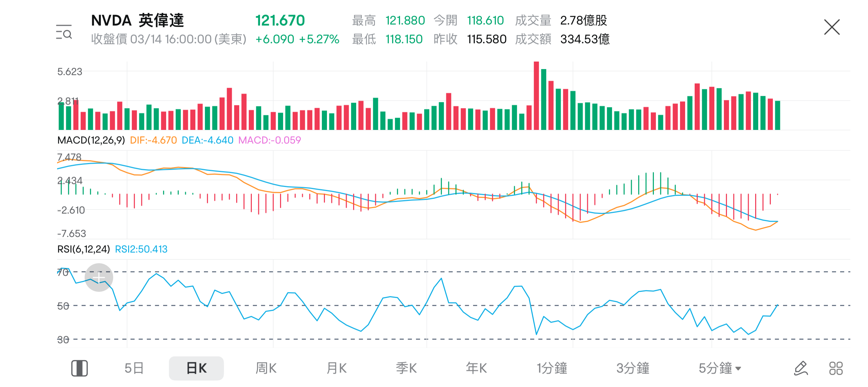Show the 月K chart
Viewport: 868px width, 387px height.
[336, 368]
